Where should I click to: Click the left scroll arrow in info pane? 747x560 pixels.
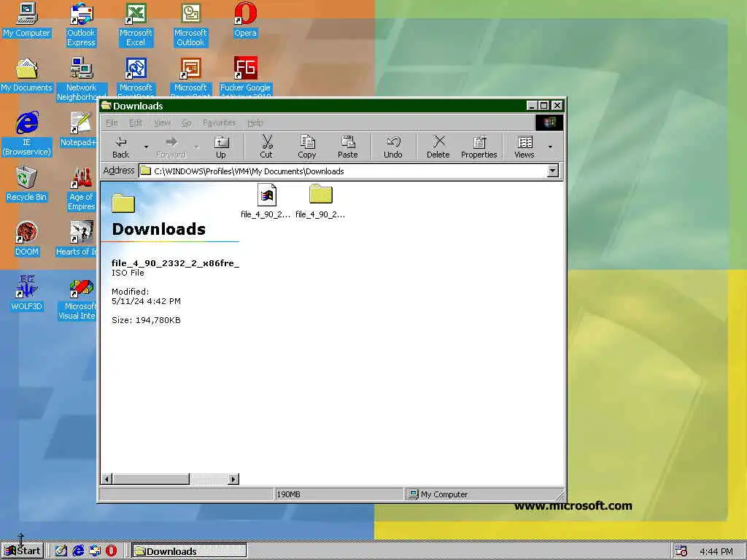tap(107, 479)
